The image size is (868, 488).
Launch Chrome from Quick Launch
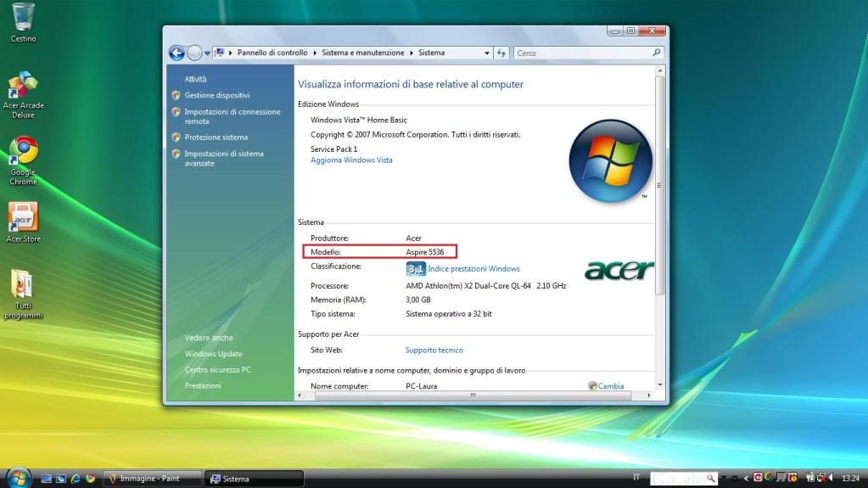click(x=90, y=479)
